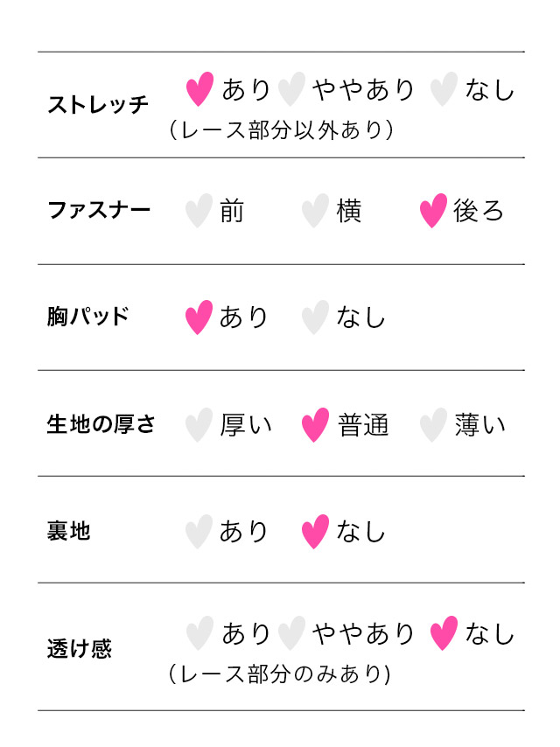Click the note (レース部分のみあり)
This screenshot has width=560, height=747.
(280, 674)
